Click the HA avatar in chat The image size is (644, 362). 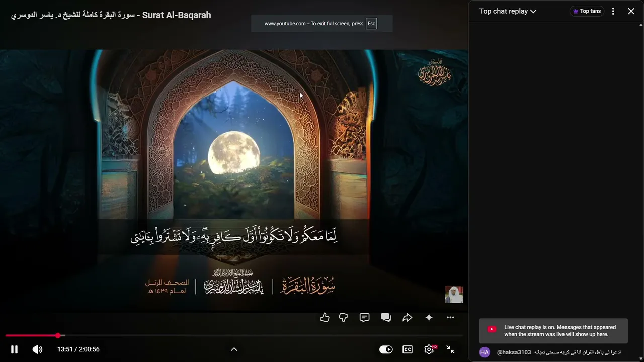click(x=485, y=352)
